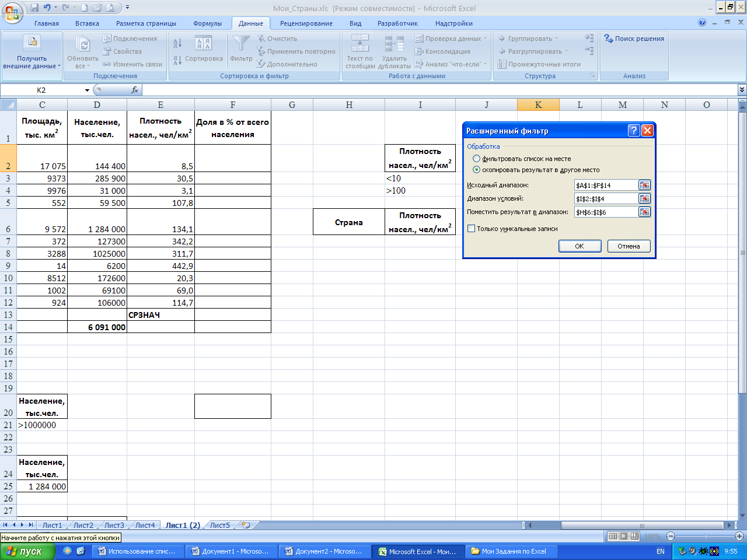Click the Windows пуск Start button
The width and height of the screenshot is (747, 560).
[x=27, y=551]
